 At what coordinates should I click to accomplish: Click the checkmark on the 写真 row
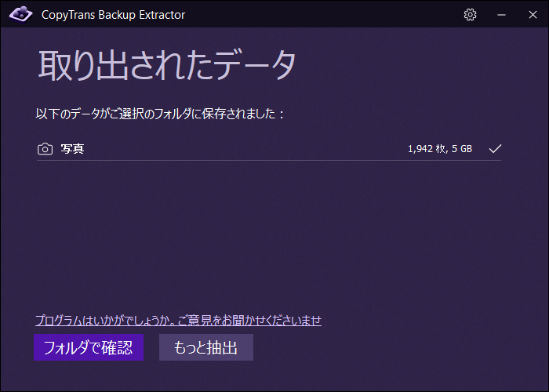[x=495, y=149]
